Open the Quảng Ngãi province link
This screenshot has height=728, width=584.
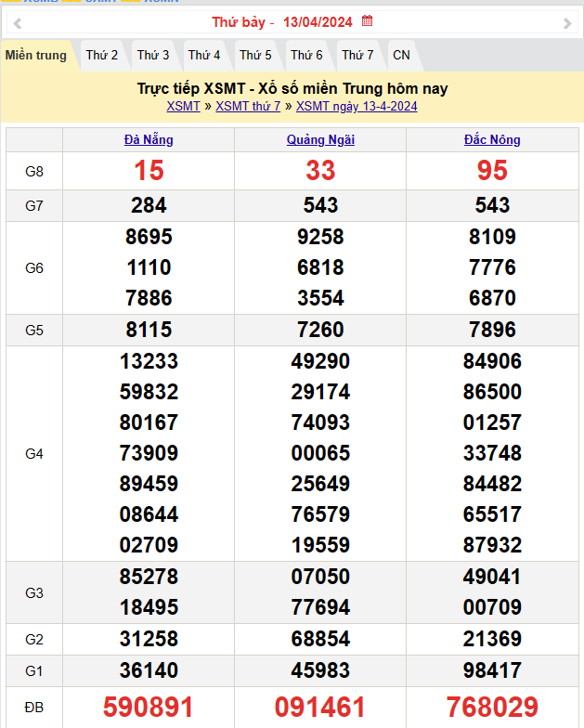click(320, 139)
